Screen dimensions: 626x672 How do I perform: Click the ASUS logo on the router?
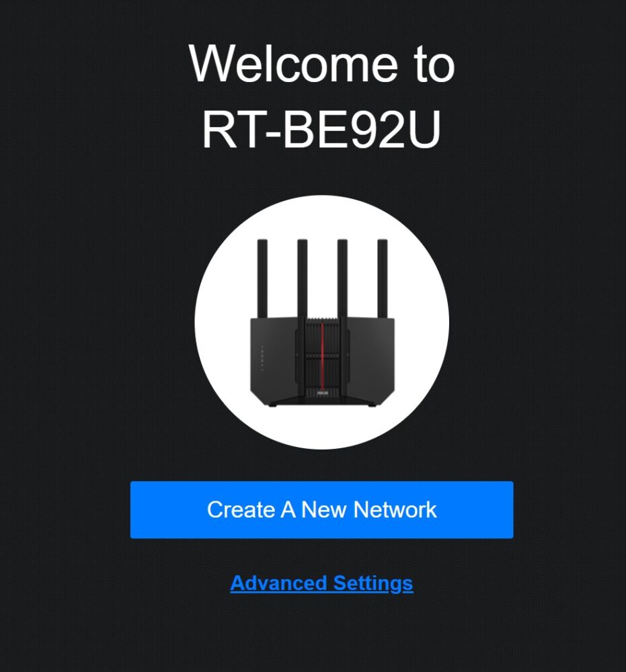tap(322, 393)
